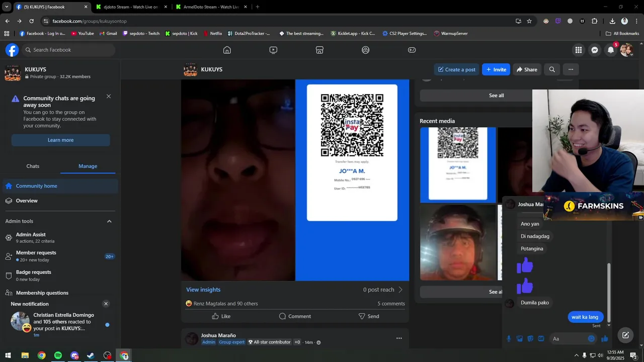Open View insights link
The height and width of the screenshot is (362, 644).
pyautogui.click(x=203, y=290)
